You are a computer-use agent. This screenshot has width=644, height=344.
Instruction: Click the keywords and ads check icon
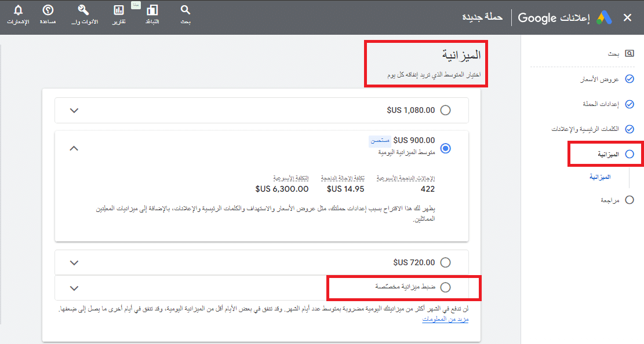[x=629, y=129]
